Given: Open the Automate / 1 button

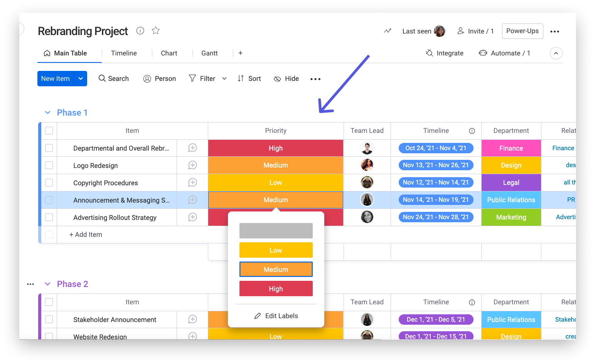Looking at the screenshot, I should [x=504, y=53].
